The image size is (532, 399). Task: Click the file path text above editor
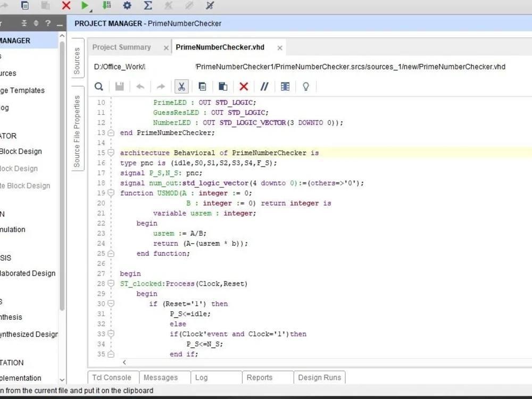pyautogui.click(x=300, y=66)
